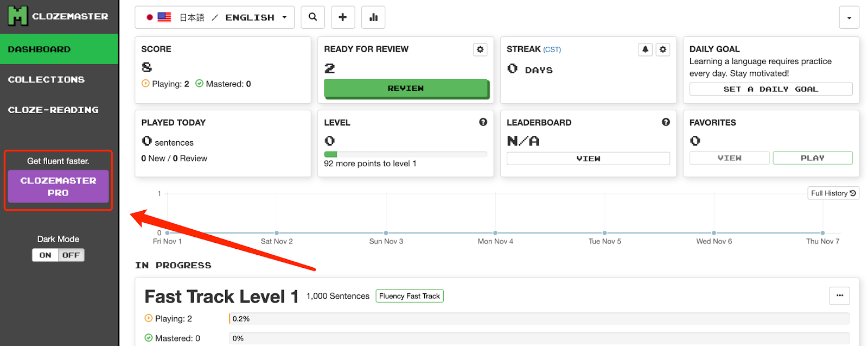Click the US flag icon
The height and width of the screenshot is (346, 868).
(x=164, y=17)
